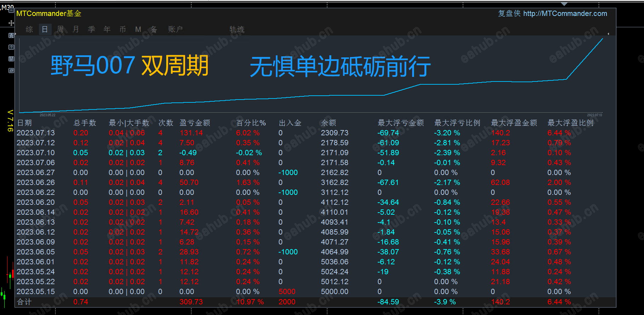Click the total percentage 10.97 %
This screenshot has height=315, width=644.
[x=250, y=302]
